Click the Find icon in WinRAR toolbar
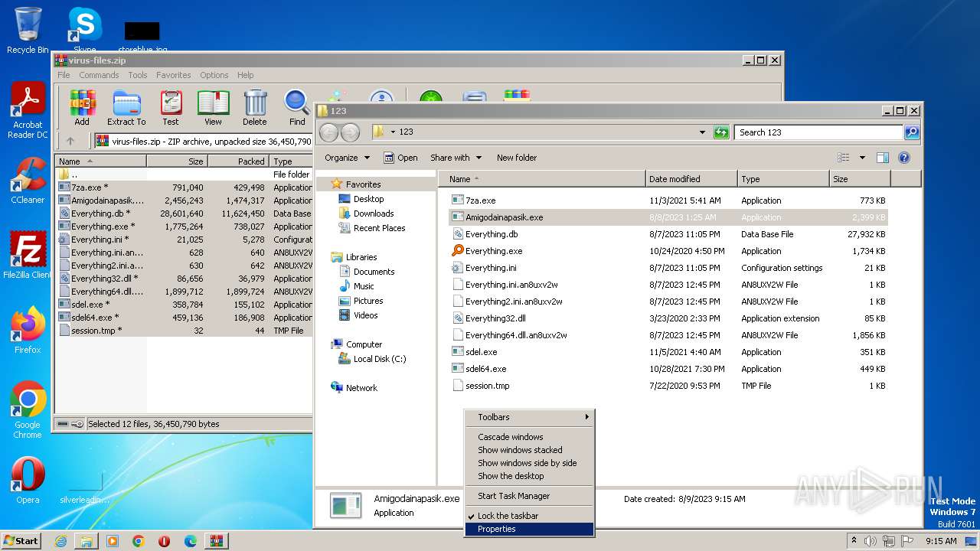The width and height of the screenshot is (980, 551). coord(297,106)
